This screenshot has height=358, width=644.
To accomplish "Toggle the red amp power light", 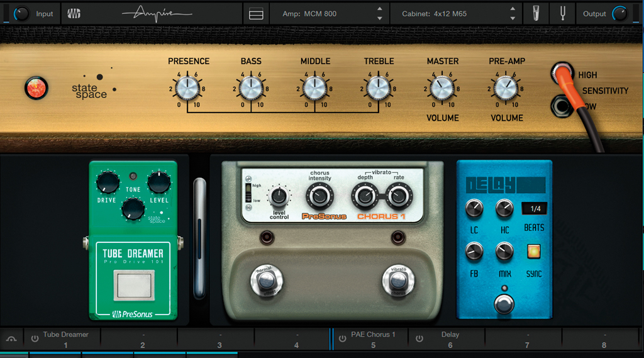I will pyautogui.click(x=36, y=88).
